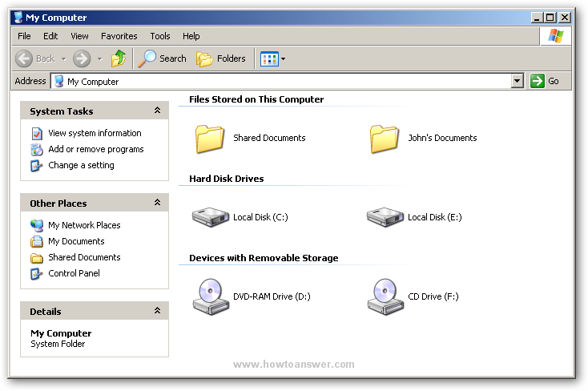Open the Favorites menu
The height and width of the screenshot is (391, 588).
point(119,36)
